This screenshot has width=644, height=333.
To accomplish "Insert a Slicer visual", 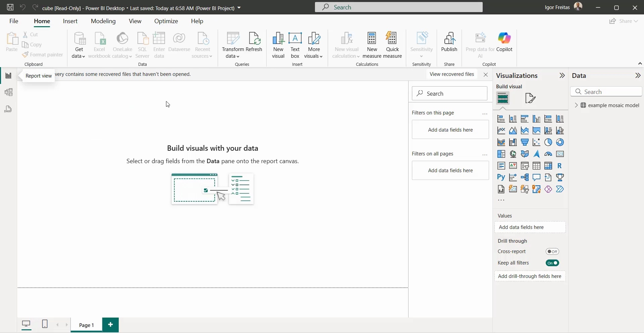I will [525, 166].
